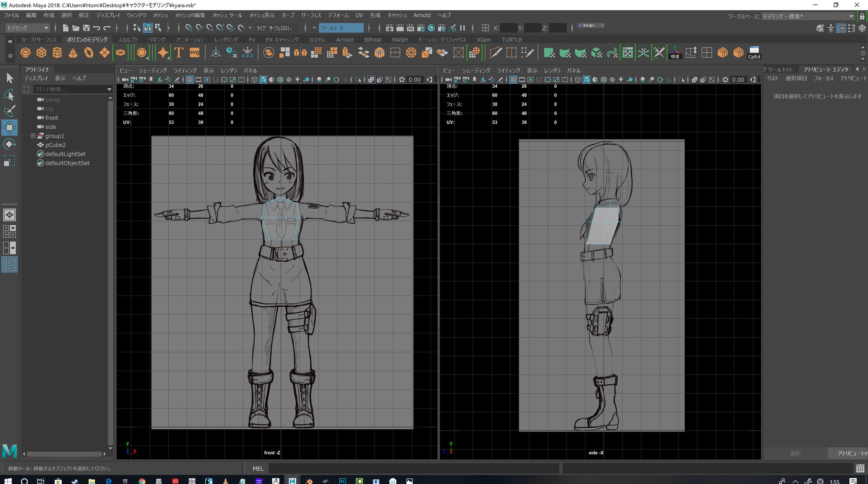Viewport: 868px width, 484px height.
Task: Click the polygon Type (T) shelf tool
Action: [x=179, y=53]
